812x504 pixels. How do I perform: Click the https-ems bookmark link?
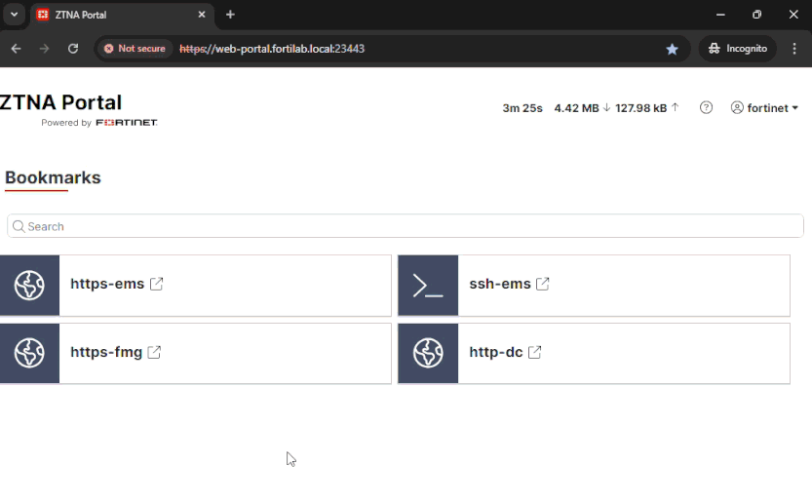coord(107,284)
